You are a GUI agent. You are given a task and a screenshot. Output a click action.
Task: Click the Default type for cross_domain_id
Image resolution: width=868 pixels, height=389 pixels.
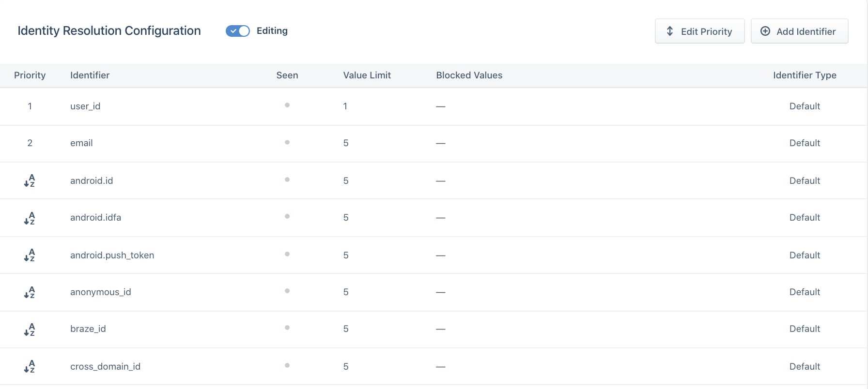(804, 366)
